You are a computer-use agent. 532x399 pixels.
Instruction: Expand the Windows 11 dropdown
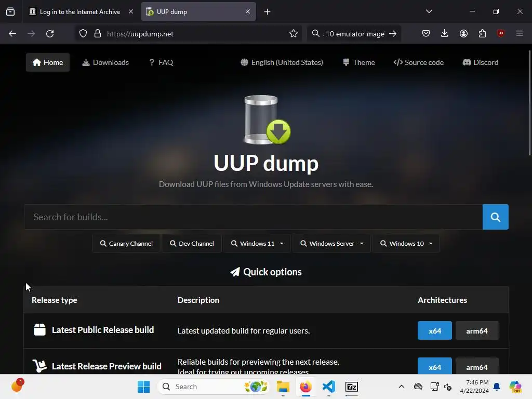[x=257, y=244]
